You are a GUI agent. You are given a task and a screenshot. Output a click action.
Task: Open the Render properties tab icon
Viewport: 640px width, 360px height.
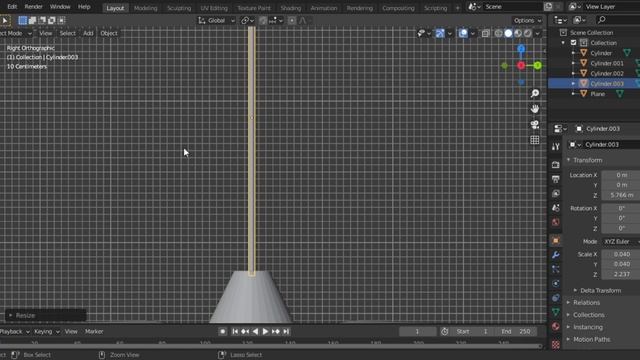coord(556,165)
